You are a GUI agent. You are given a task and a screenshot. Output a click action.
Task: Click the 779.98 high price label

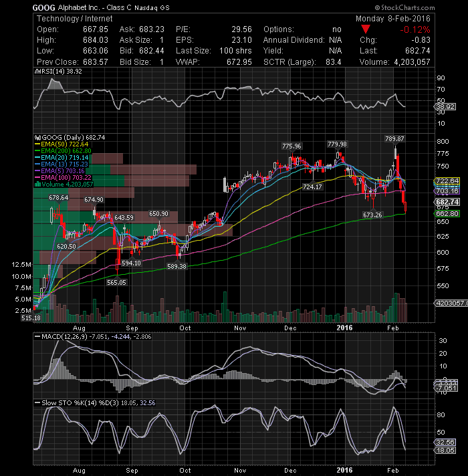tap(337, 144)
